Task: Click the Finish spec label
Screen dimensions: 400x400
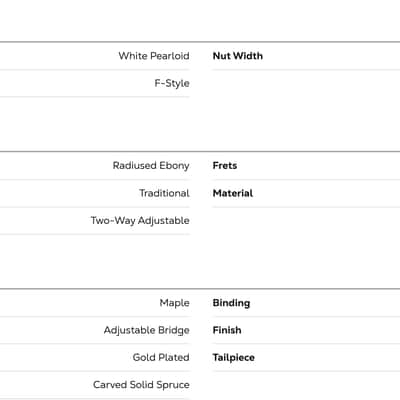Action: [x=227, y=330]
